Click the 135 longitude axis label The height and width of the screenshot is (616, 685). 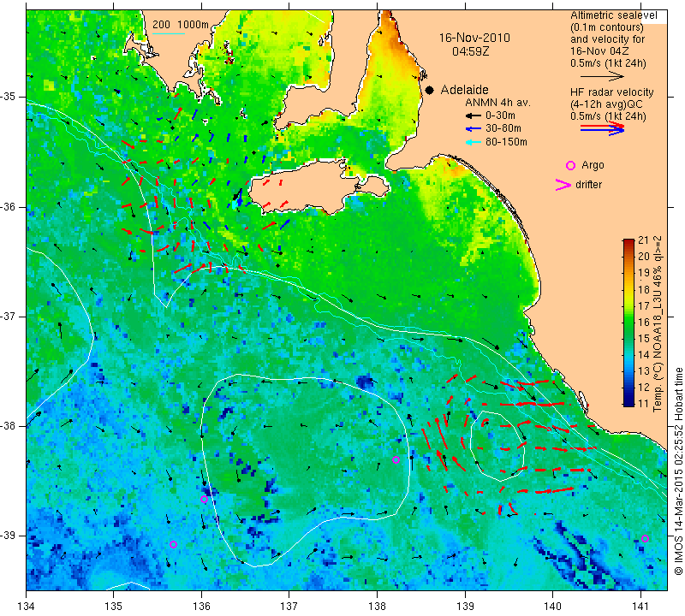pos(114,607)
